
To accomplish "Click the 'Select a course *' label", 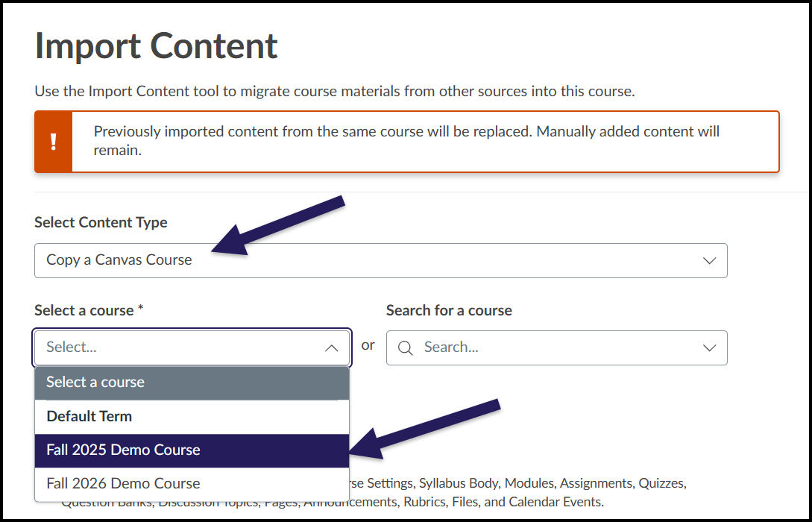I will click(x=89, y=311).
